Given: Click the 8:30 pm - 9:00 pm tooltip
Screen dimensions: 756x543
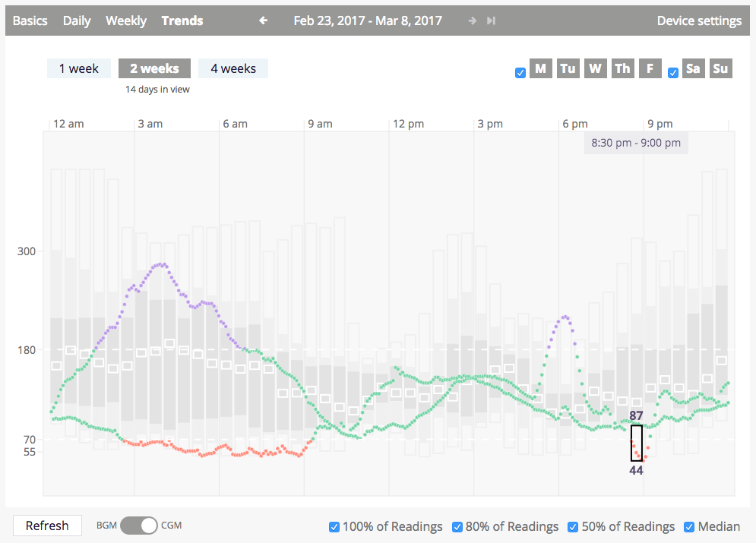Looking at the screenshot, I should pyautogui.click(x=636, y=143).
